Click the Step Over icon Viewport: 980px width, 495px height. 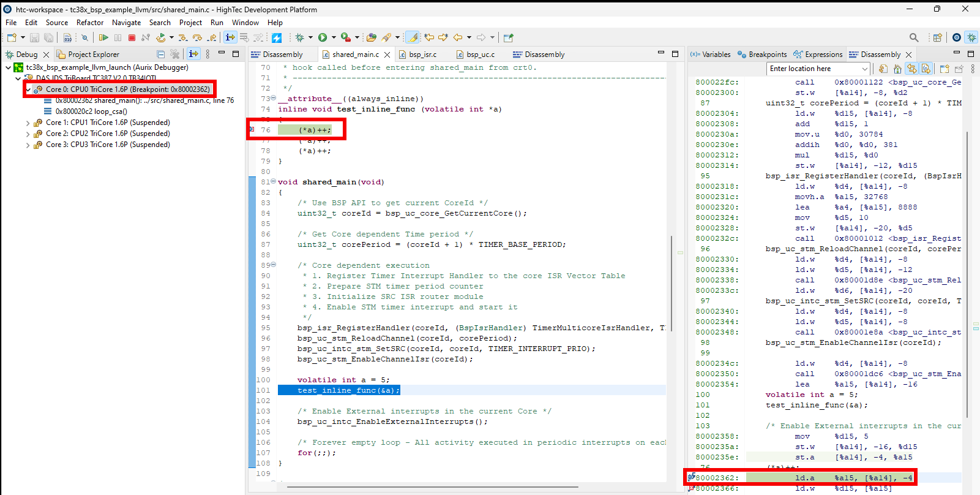tap(197, 38)
